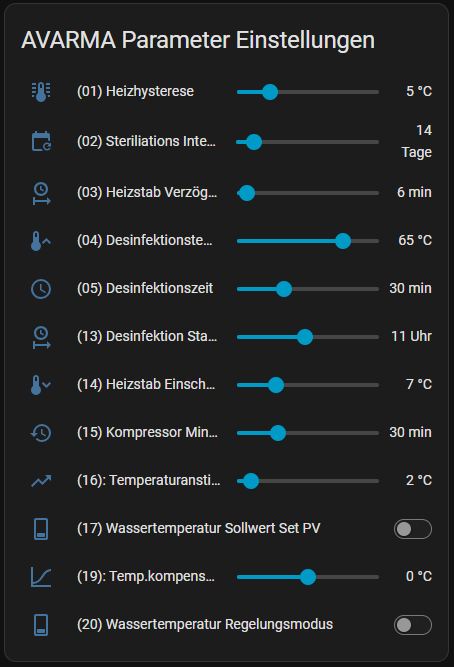
Task: Click the thermometer-up icon for Desinfektionstemperatur
Action: [41, 241]
